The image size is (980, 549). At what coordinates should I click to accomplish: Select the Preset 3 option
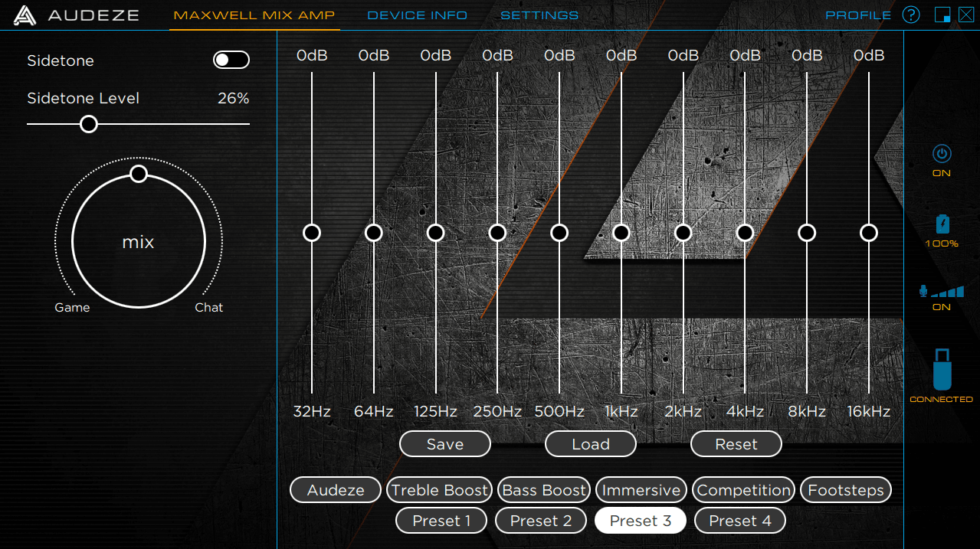pos(641,521)
